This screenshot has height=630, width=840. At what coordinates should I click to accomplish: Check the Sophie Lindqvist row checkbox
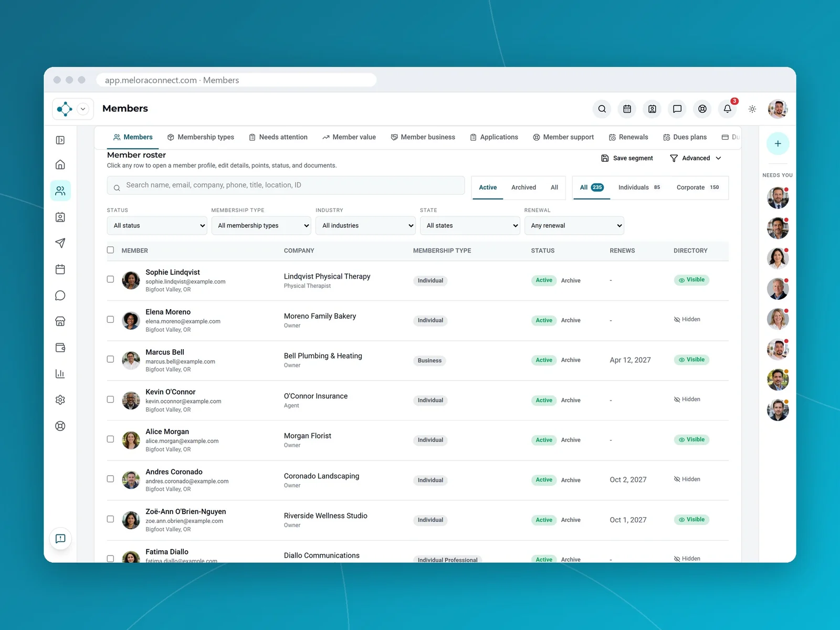[x=110, y=279]
